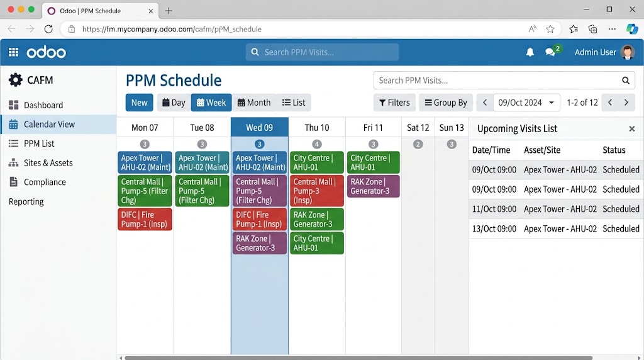Click the CAFM gear icon
The height and width of the screenshot is (360, 644).
pos(16,80)
